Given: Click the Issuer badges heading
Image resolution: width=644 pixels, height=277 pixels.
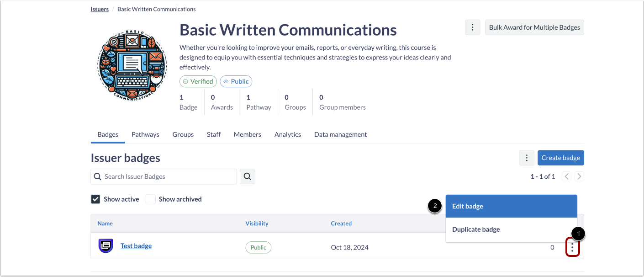Looking at the screenshot, I should (126, 158).
